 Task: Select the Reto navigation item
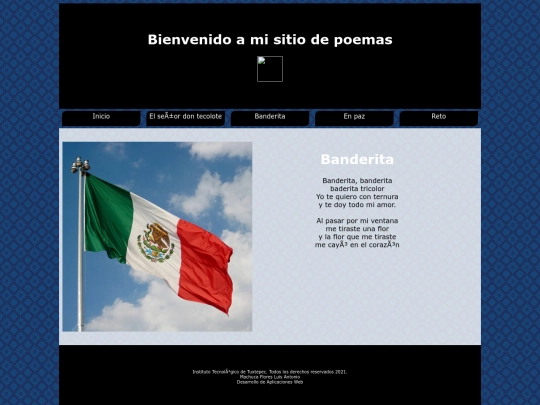(438, 118)
